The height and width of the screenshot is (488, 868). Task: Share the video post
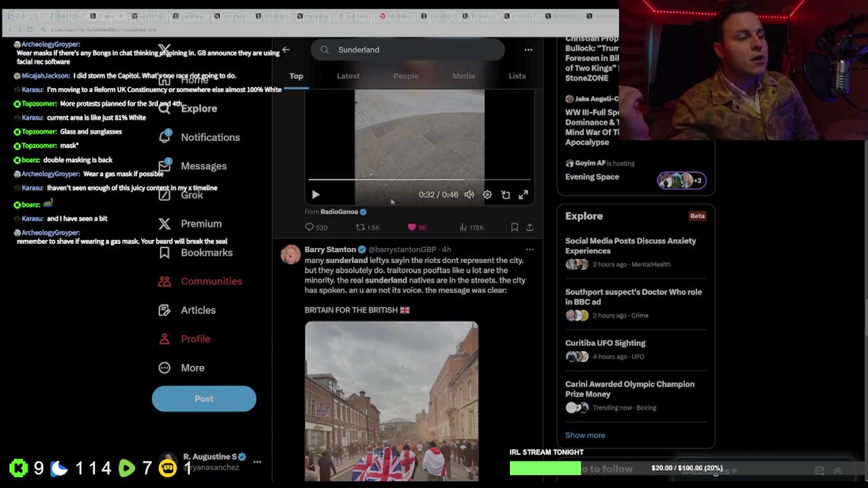pos(530,228)
